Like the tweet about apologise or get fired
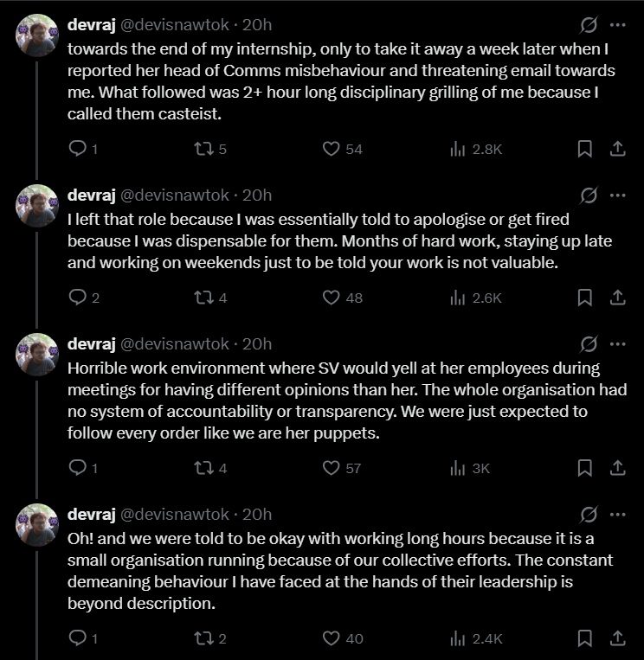The height and width of the screenshot is (660, 644). point(342,298)
